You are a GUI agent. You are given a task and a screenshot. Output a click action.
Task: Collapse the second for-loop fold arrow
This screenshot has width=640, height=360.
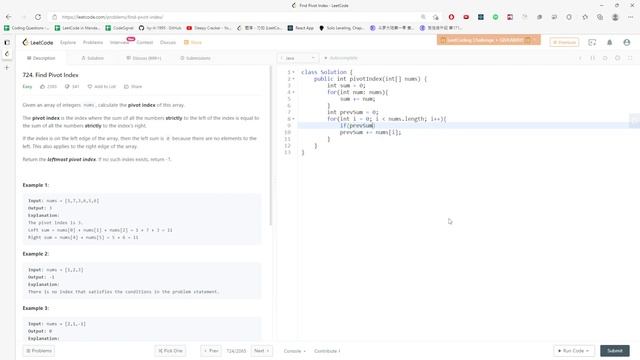(x=293, y=119)
